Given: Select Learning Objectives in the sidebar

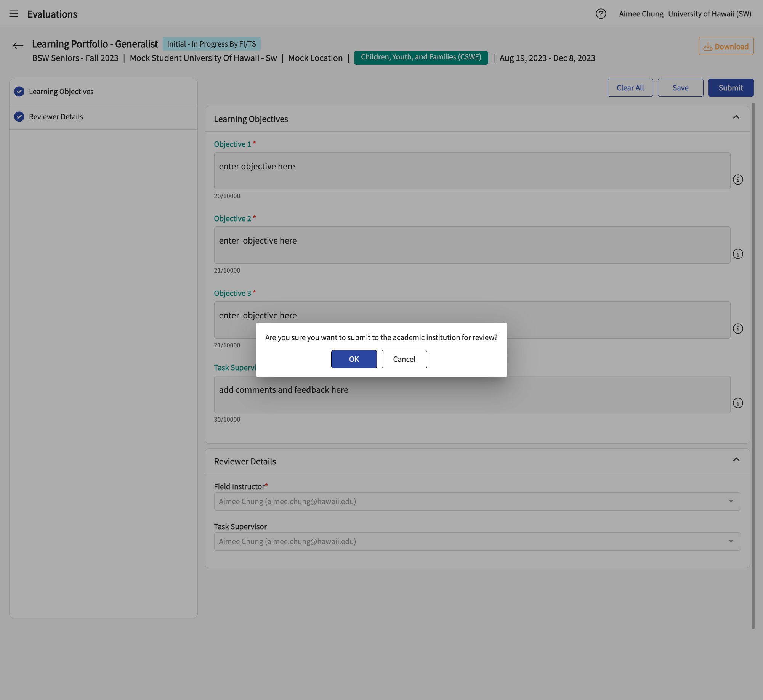Looking at the screenshot, I should coord(103,92).
